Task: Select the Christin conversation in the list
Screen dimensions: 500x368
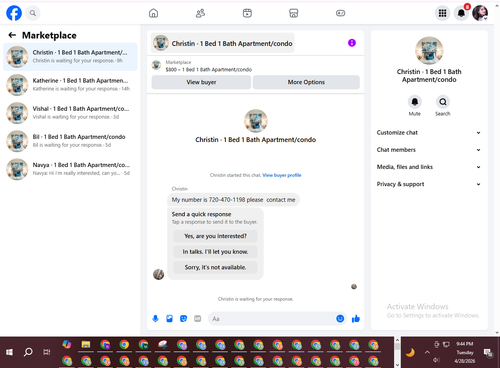Action: coord(70,57)
